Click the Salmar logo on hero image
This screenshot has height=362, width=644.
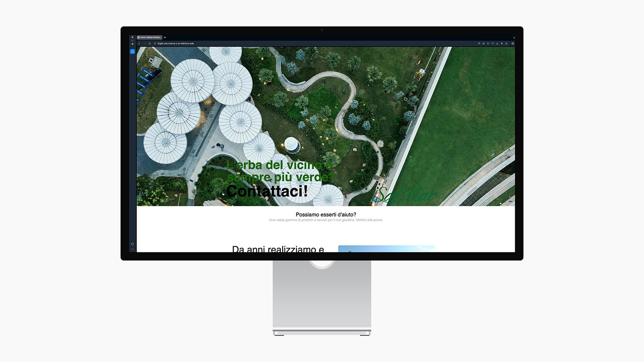(404, 196)
